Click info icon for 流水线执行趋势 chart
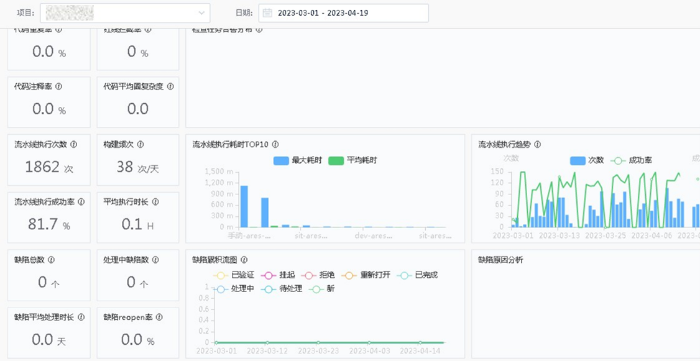 538,145
